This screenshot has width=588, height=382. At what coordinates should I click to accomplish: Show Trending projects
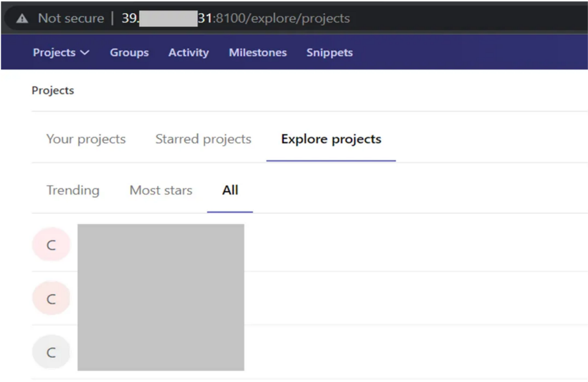(x=73, y=190)
